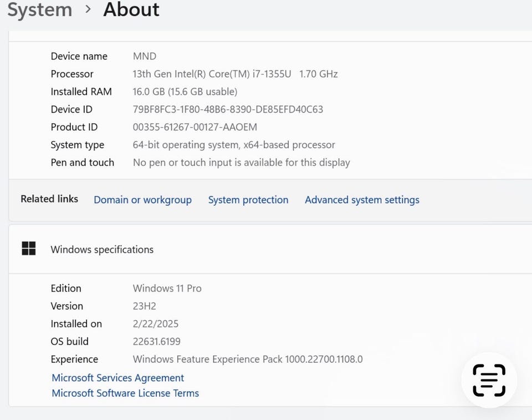Select Windows Feature Experience Pack value

(x=248, y=359)
